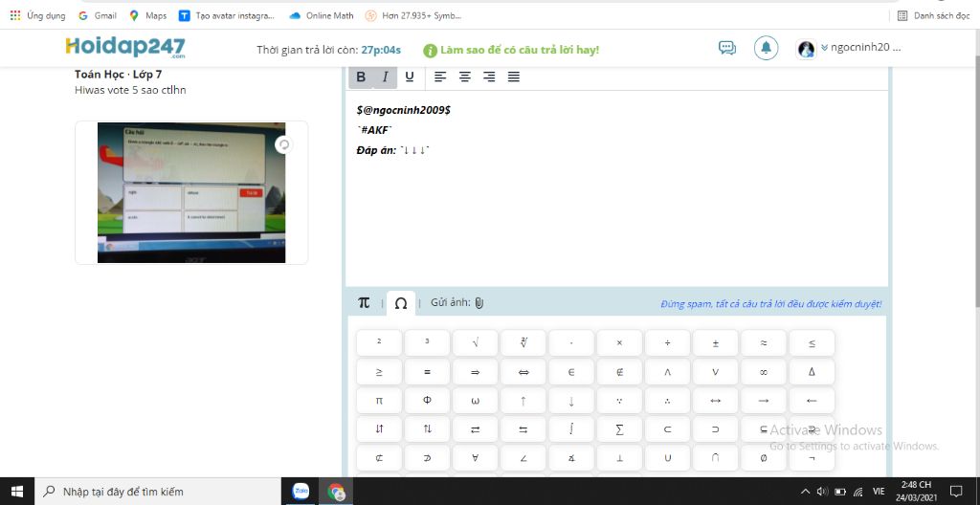Viewport: 980px width, 505px height.
Task: Align the answer text to the right
Action: tap(489, 77)
